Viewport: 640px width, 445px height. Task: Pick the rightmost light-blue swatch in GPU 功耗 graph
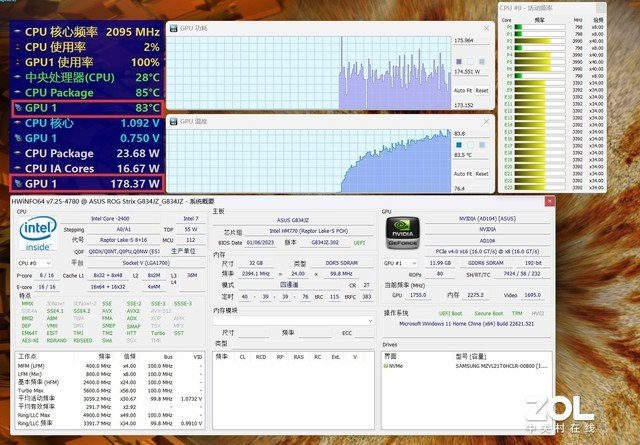coord(482,62)
